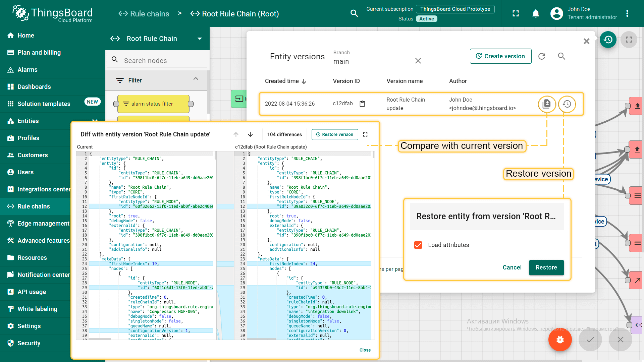The width and height of the screenshot is (644, 362).
Task: Click refresh entity versions icon
Action: [542, 56]
